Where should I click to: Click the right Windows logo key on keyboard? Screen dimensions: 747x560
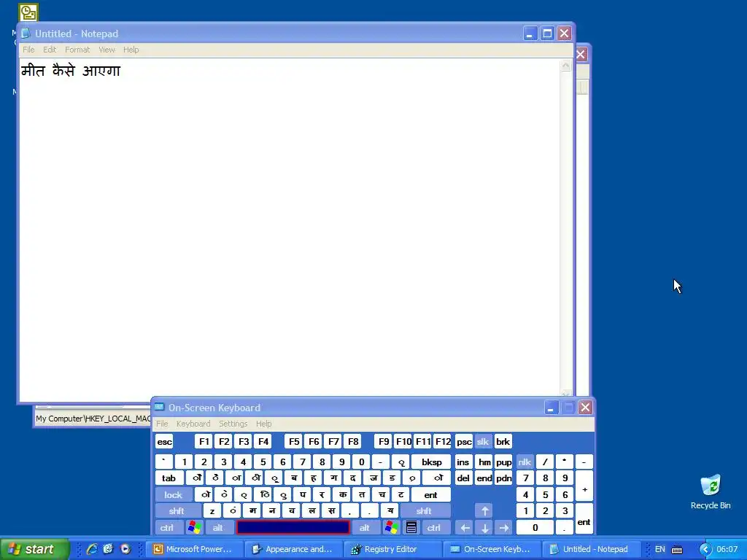(392, 527)
